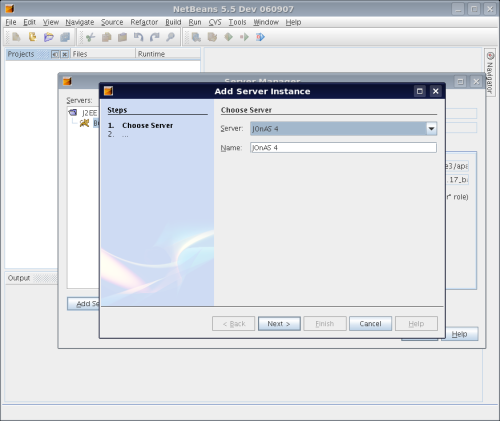Click the New Project toolbar icon
This screenshot has height=421, width=500.
click(x=32, y=37)
